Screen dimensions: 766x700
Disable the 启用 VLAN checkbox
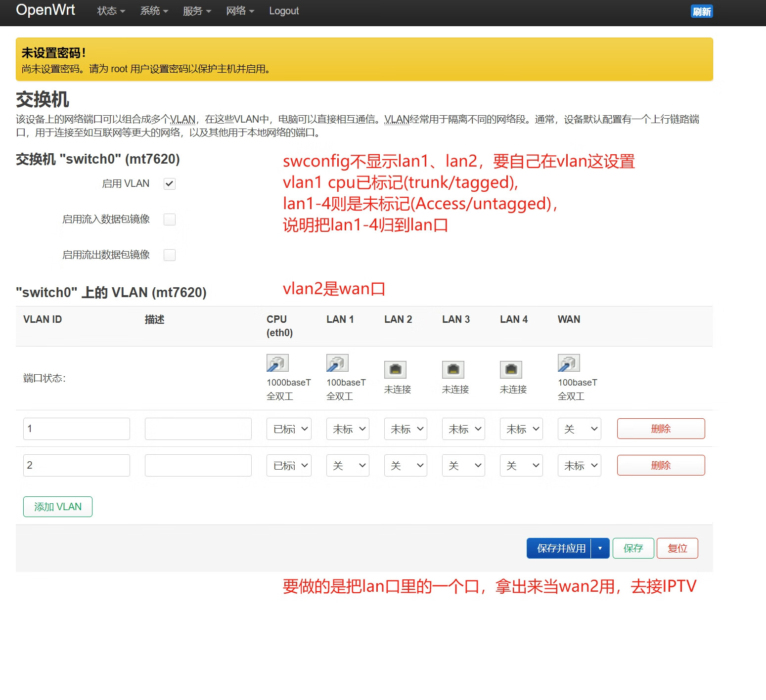pos(169,183)
